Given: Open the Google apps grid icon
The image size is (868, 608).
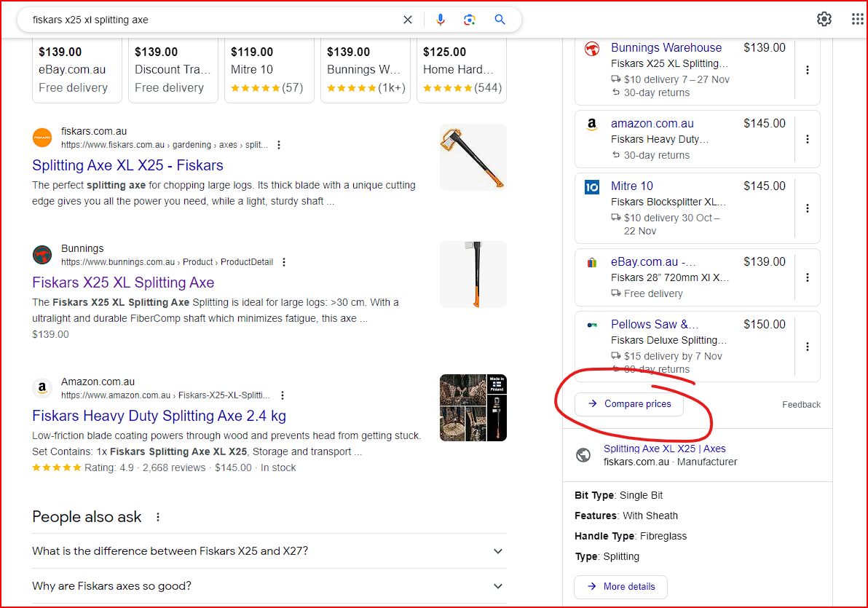Looking at the screenshot, I should click(x=857, y=20).
